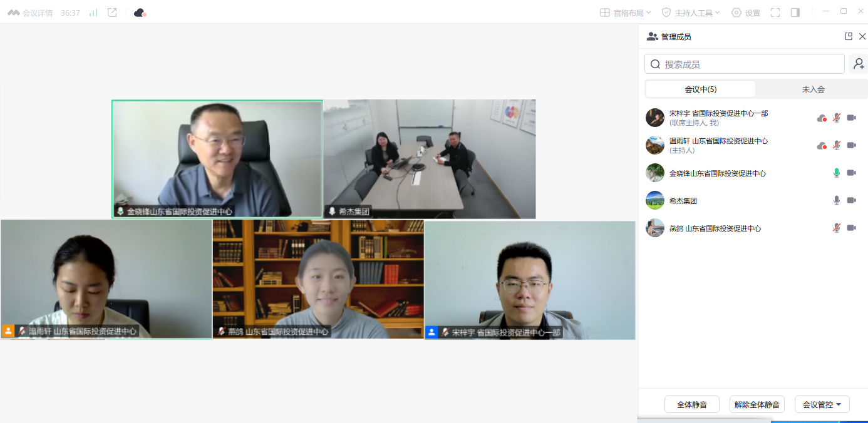Open the 主持人工具 dropdown

coord(691,13)
